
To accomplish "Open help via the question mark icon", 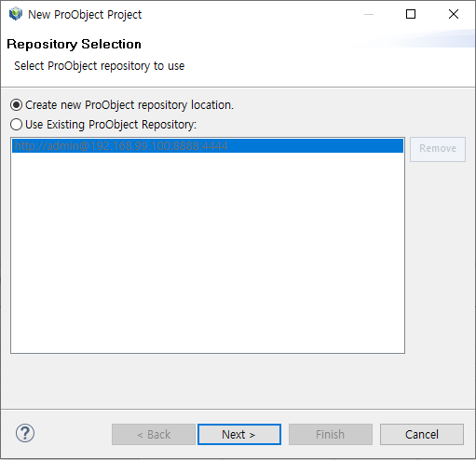I will 25,433.
